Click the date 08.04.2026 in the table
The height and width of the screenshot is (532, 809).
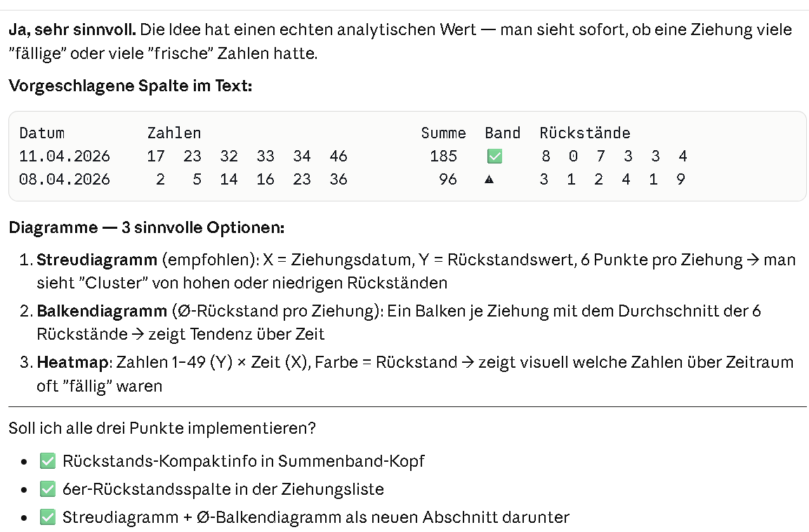point(65,180)
